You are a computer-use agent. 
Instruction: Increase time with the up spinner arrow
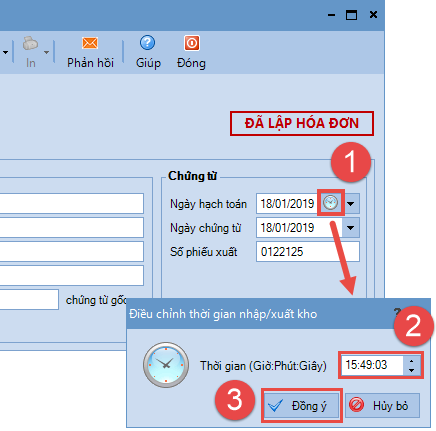pyautogui.click(x=411, y=361)
